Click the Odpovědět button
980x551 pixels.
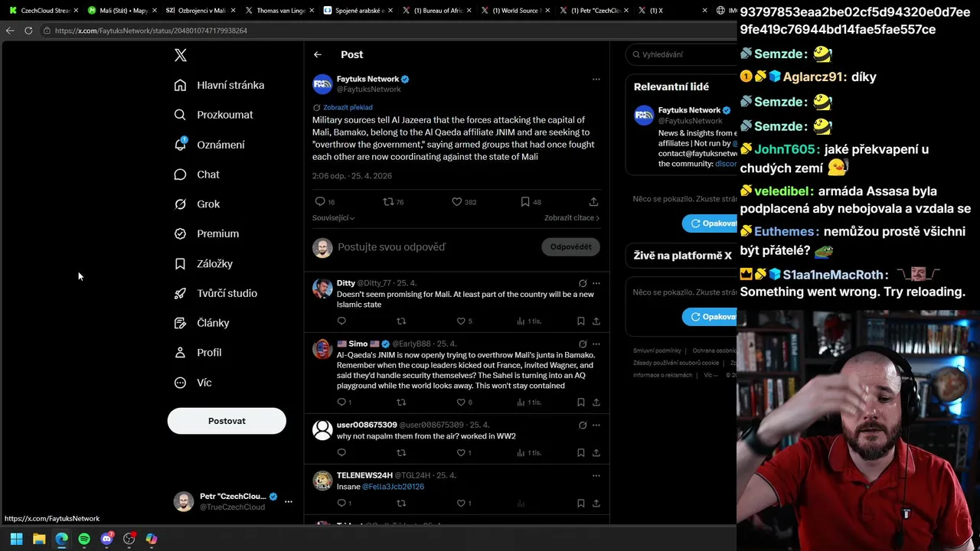point(570,246)
